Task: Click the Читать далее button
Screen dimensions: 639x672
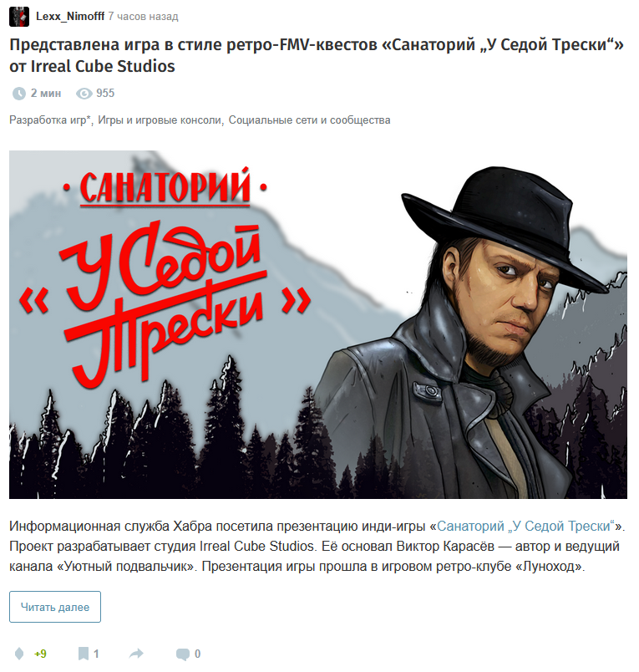Action: (55, 607)
